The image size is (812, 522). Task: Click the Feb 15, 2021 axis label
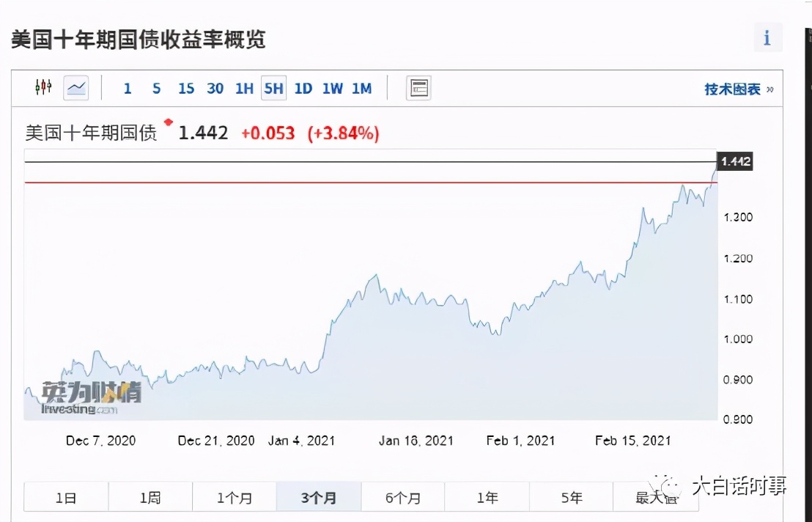click(x=632, y=441)
